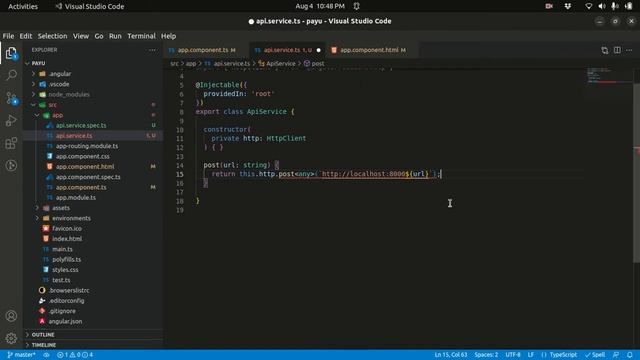Open the Edit menu

pyautogui.click(x=26, y=36)
